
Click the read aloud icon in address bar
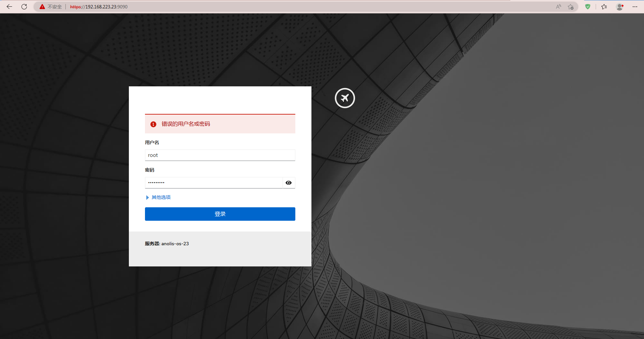pyautogui.click(x=558, y=7)
